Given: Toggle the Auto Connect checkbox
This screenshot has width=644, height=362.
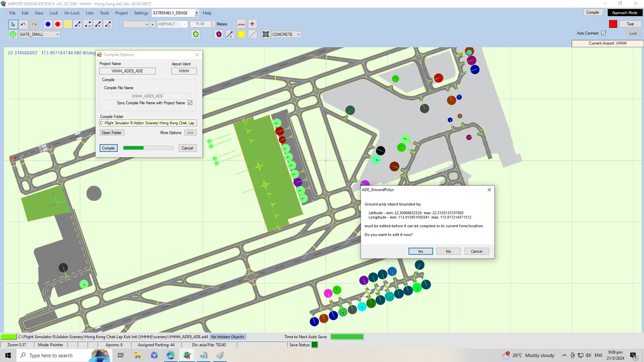Looking at the screenshot, I should click(604, 33).
